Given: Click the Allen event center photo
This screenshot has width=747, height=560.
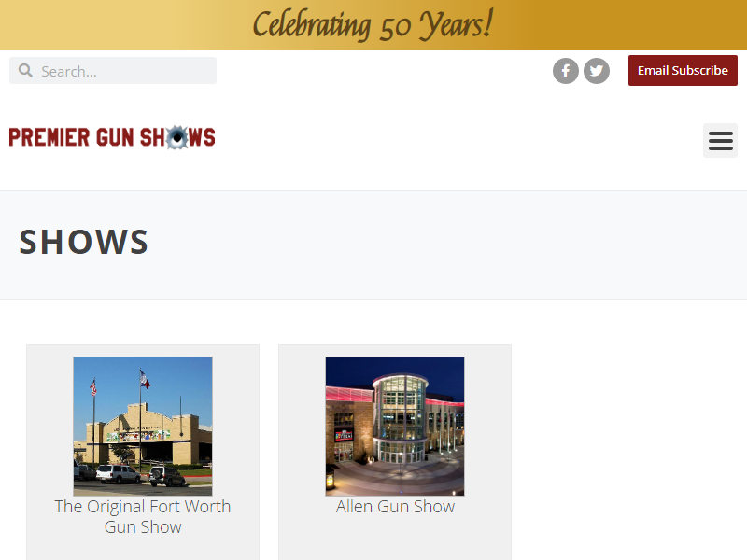Looking at the screenshot, I should 395,426.
